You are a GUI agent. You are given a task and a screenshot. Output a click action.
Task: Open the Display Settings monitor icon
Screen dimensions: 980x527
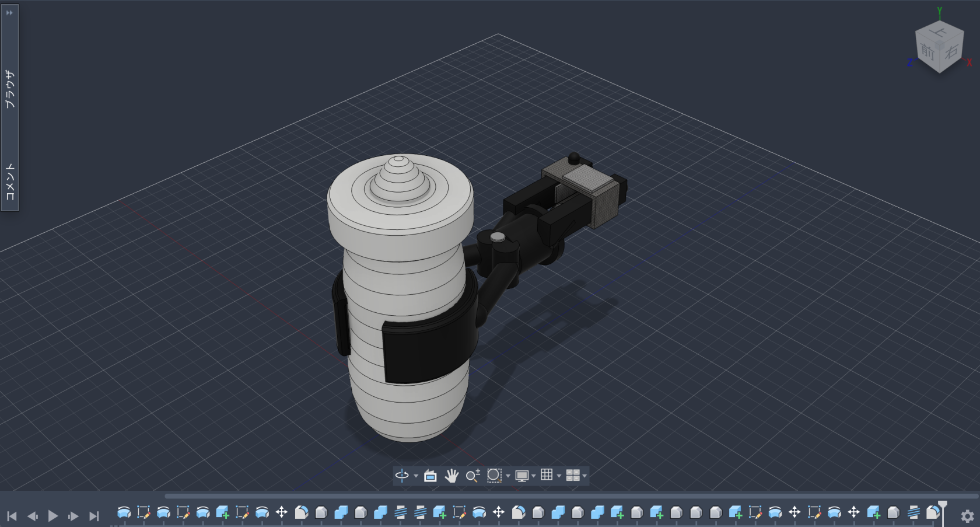[522, 476]
